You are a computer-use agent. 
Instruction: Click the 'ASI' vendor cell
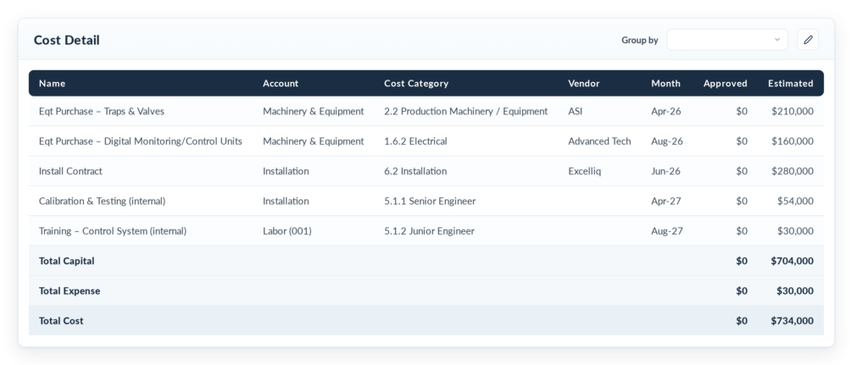tap(576, 111)
